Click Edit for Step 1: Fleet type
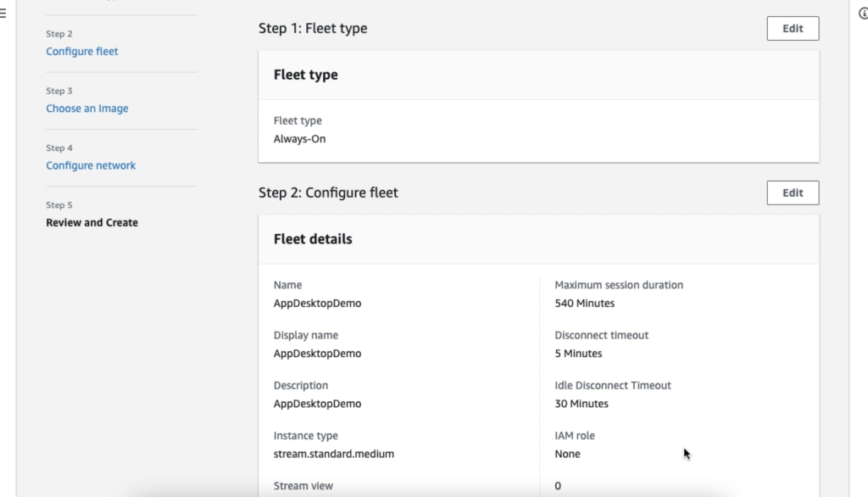The height and width of the screenshot is (497, 868). click(793, 28)
